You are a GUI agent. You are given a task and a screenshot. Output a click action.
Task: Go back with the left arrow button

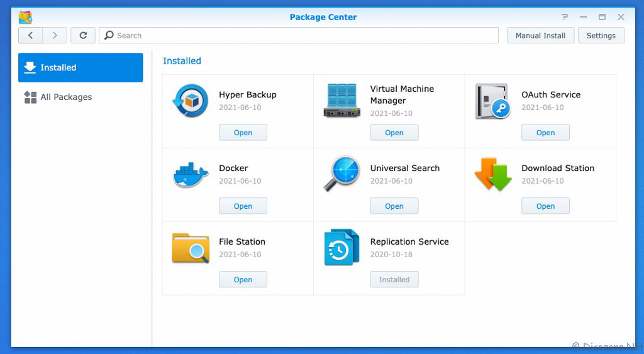point(30,35)
